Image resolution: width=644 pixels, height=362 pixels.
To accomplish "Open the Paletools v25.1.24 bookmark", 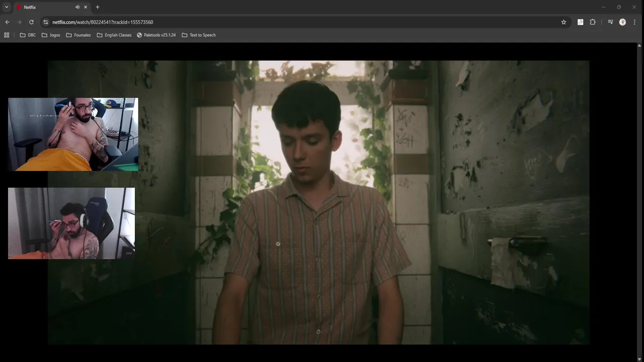I will click(156, 35).
